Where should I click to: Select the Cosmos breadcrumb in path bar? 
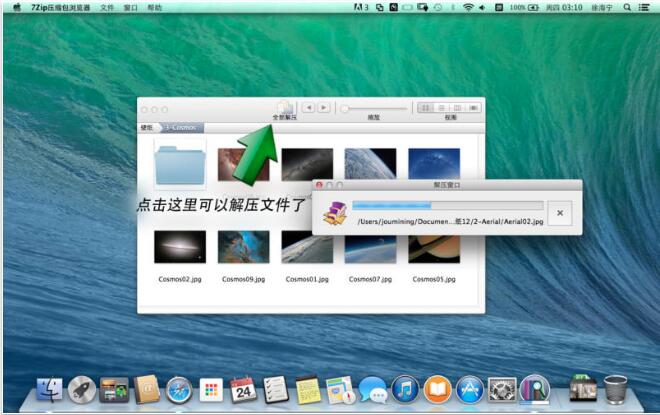coord(181,128)
